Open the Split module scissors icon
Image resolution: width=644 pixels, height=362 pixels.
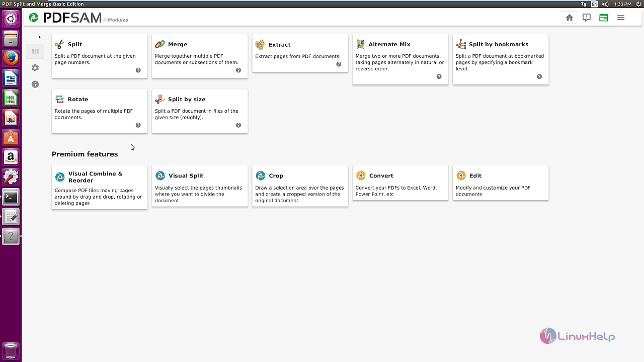pos(59,44)
